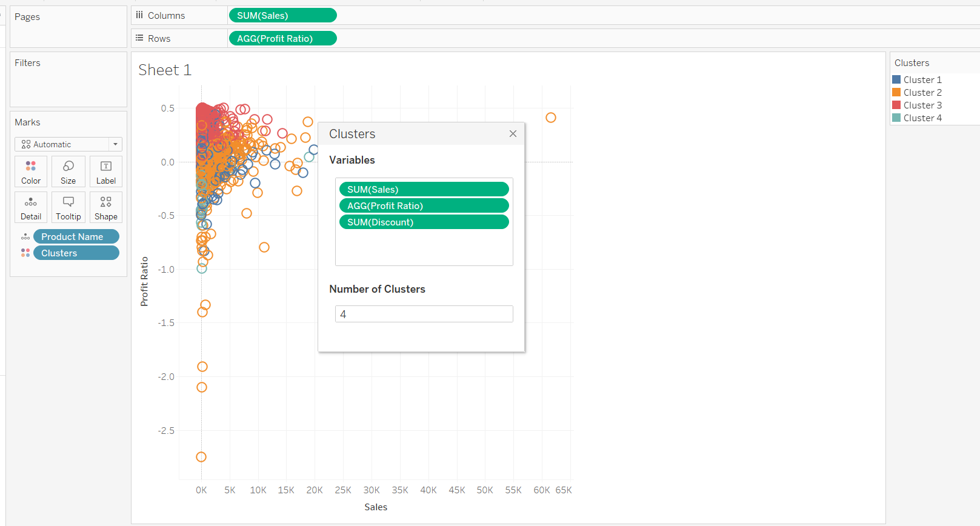Click color icon beside Clusters pill
The height and width of the screenshot is (526, 980).
pyautogui.click(x=25, y=253)
